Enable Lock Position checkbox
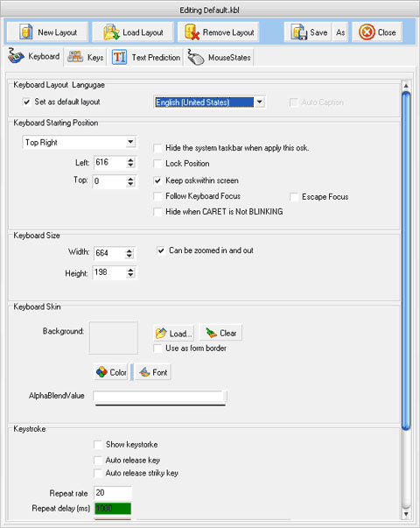 click(x=157, y=164)
